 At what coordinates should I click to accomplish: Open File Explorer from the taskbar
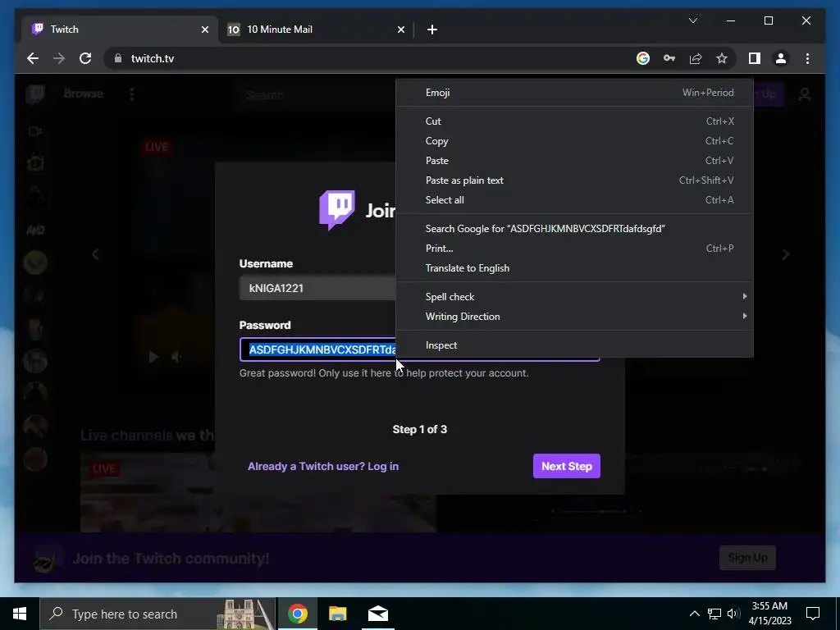coord(337,614)
